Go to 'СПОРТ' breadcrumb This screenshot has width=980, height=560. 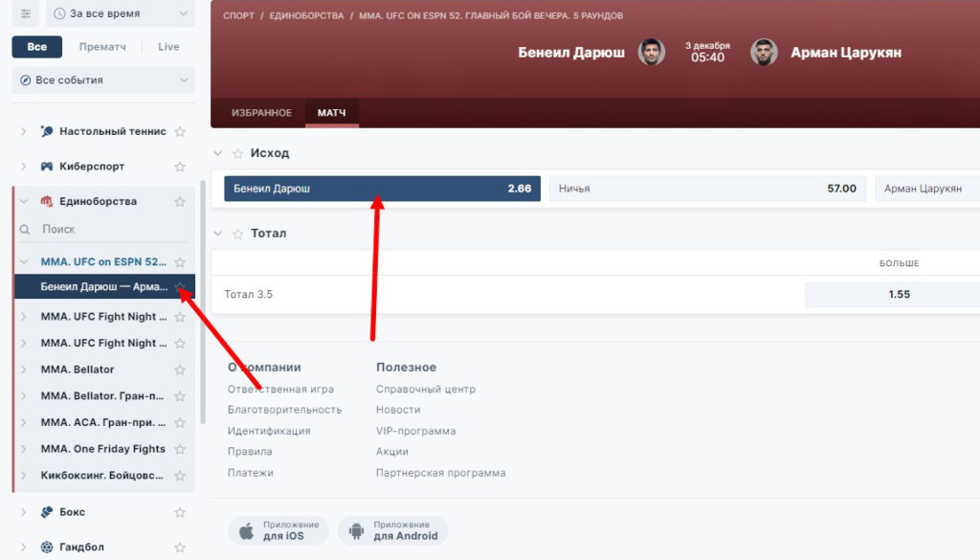point(238,15)
